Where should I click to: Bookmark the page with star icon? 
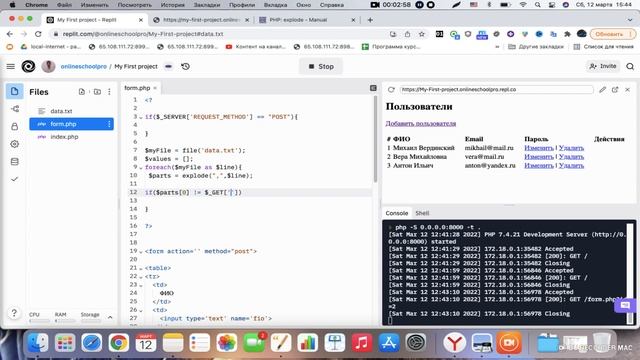422,34
